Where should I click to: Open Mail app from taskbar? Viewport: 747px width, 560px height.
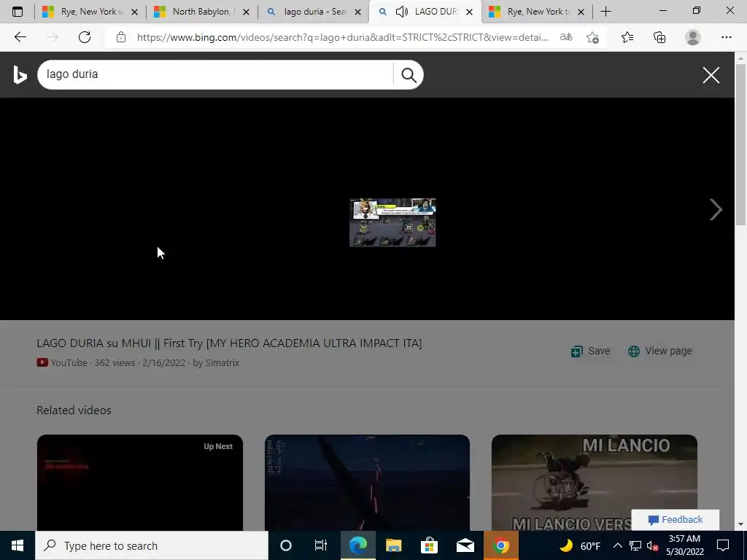[x=465, y=545]
